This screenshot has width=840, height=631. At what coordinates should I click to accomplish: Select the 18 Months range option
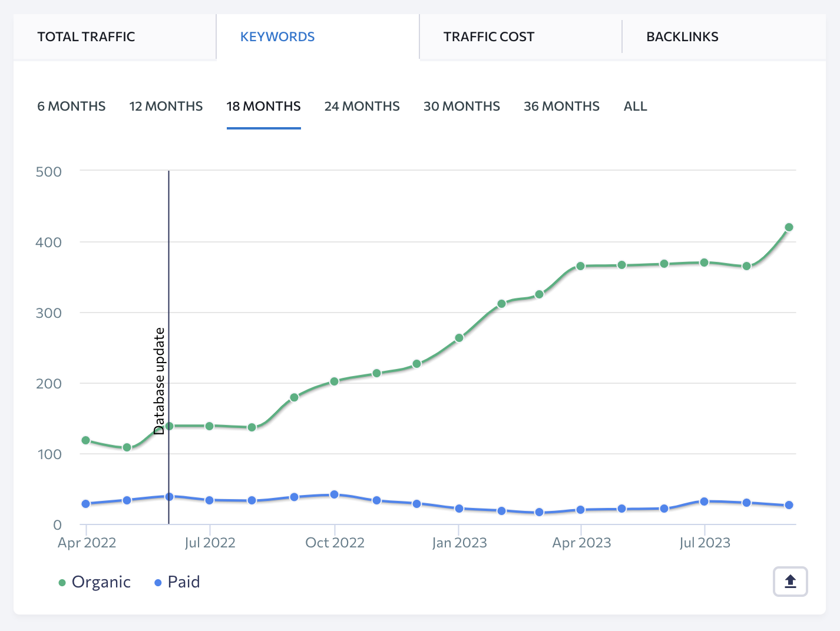click(263, 106)
